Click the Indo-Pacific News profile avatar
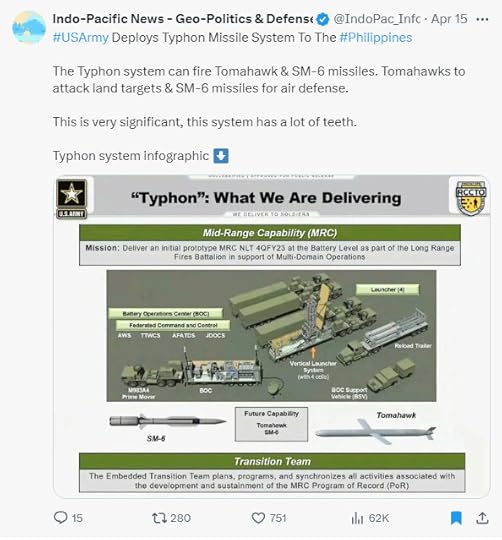This screenshot has width=502, height=540. point(29,28)
